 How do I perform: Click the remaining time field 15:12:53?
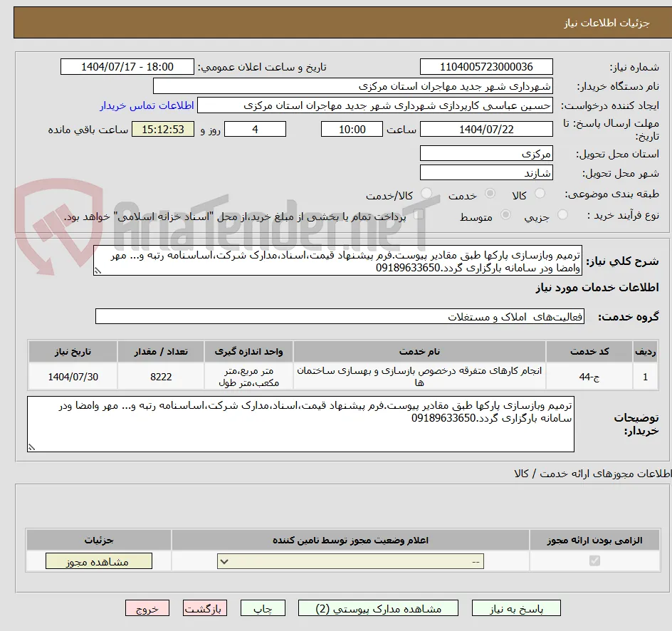163,129
